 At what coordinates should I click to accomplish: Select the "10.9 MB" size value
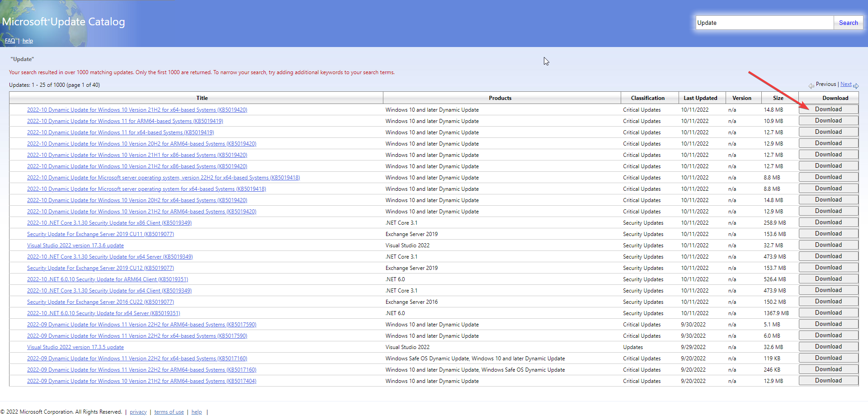point(774,121)
